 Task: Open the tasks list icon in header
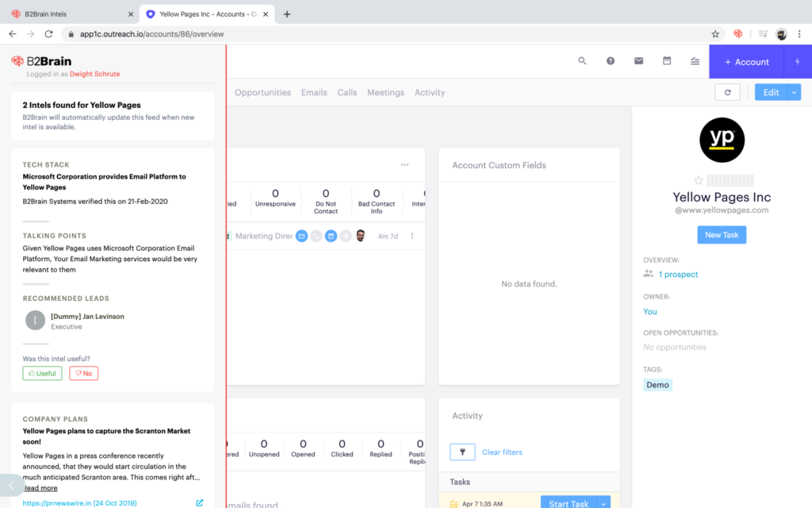coord(695,61)
